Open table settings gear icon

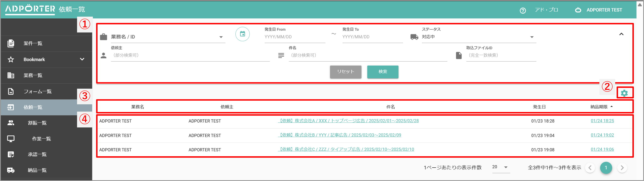(624, 93)
